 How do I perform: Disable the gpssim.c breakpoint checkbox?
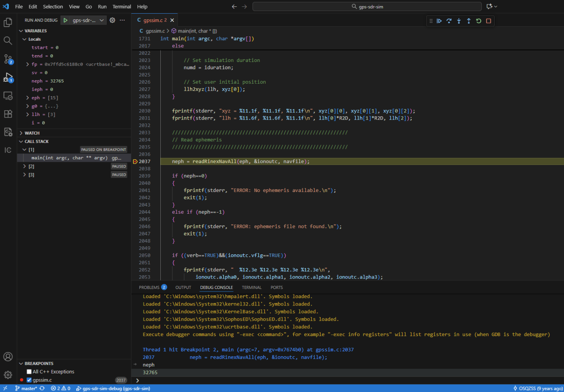tap(29, 380)
